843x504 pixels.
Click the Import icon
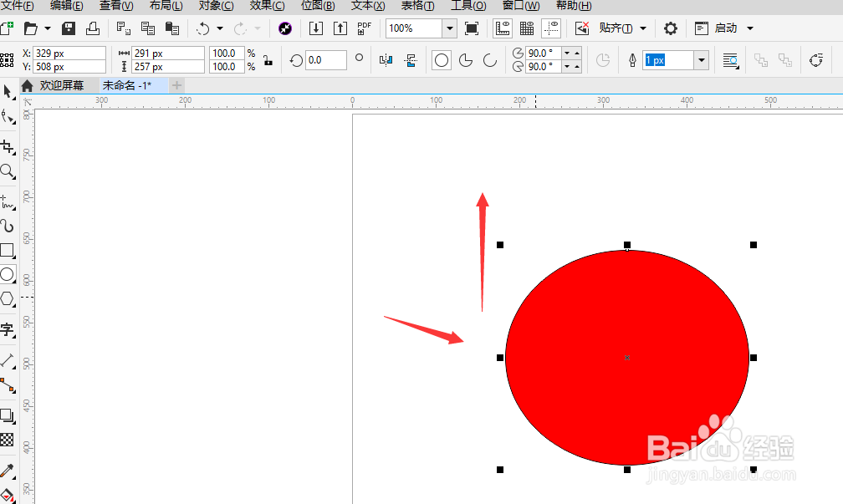click(x=316, y=28)
